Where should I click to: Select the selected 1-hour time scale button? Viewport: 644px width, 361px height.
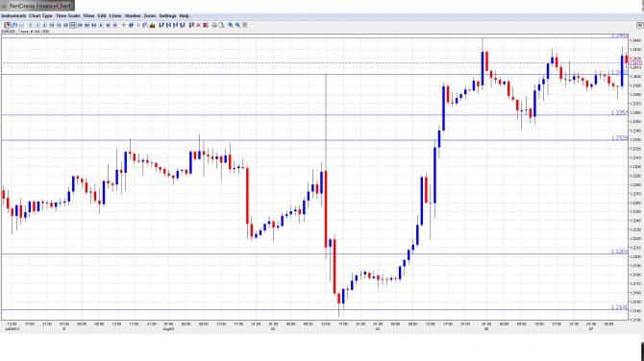pos(73,25)
